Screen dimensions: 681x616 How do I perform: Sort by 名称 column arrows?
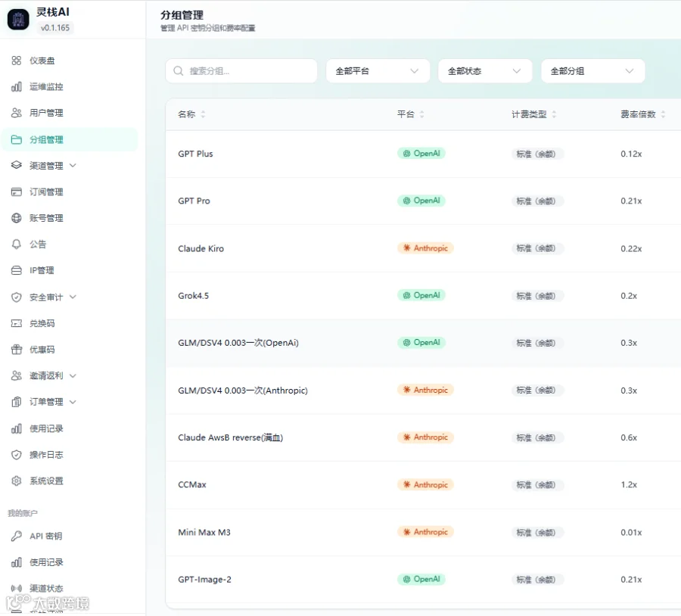coord(204,114)
